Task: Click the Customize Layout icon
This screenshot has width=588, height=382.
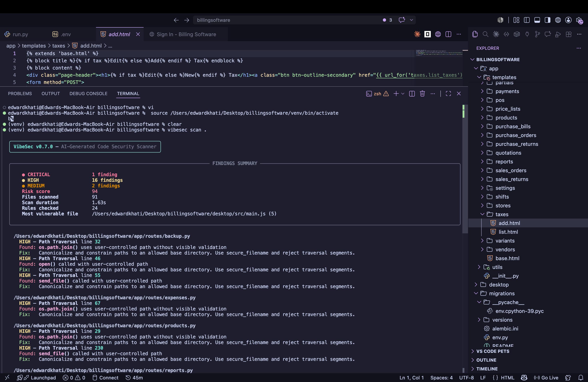Action: [x=516, y=20]
